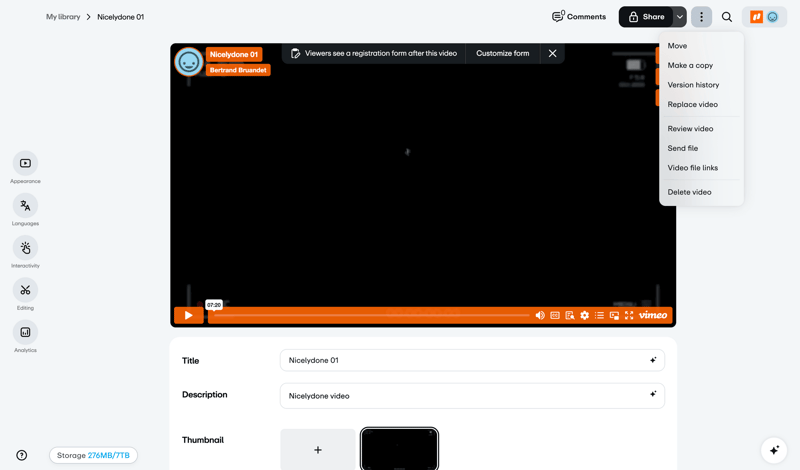Image resolution: width=800 pixels, height=470 pixels.
Task: Open the transcript icon in player
Action: 569,315
